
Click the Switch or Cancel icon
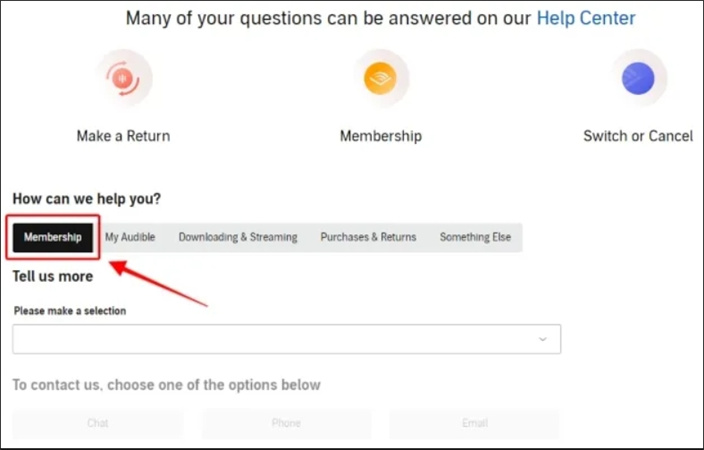[638, 79]
